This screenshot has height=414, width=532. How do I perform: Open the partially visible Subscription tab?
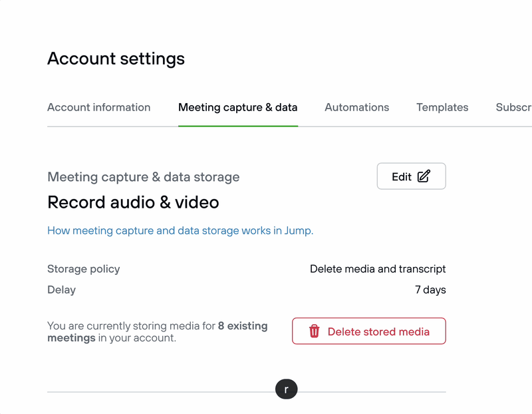coord(513,107)
